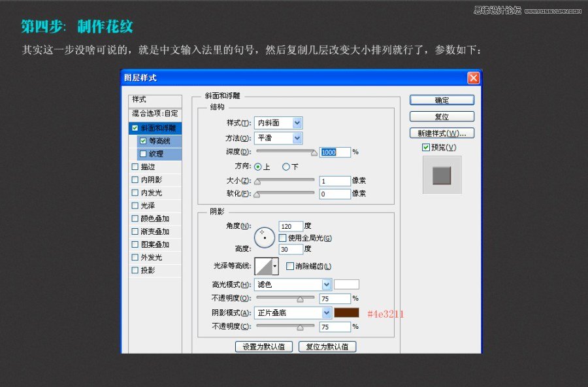Enable 消除锯齿 checkbox

click(x=289, y=266)
